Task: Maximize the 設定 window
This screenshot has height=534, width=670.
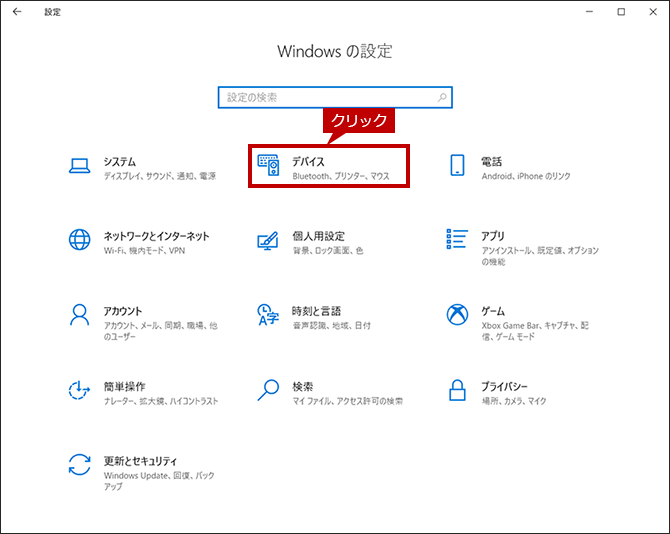Action: (x=621, y=12)
